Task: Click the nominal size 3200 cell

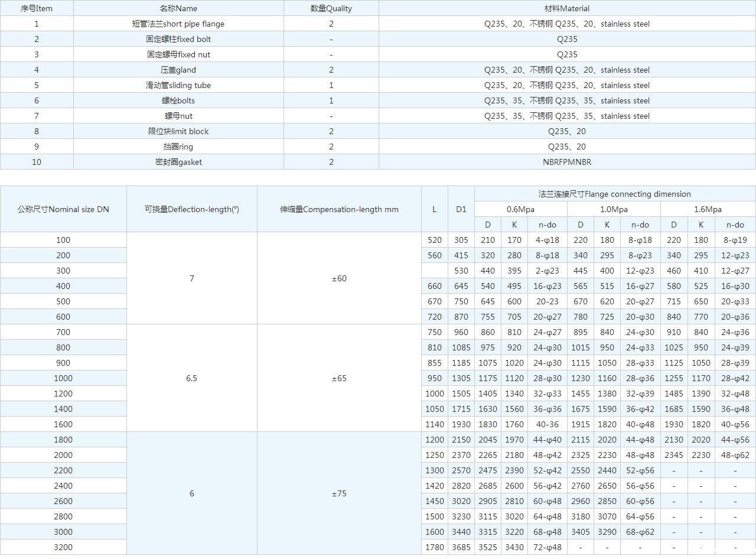Action: pyautogui.click(x=63, y=547)
